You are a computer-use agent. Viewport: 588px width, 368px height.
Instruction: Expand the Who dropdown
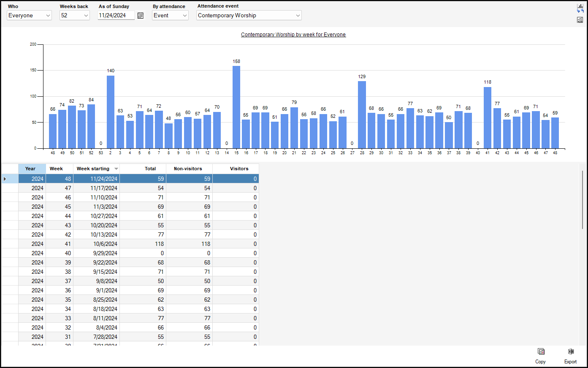point(48,16)
